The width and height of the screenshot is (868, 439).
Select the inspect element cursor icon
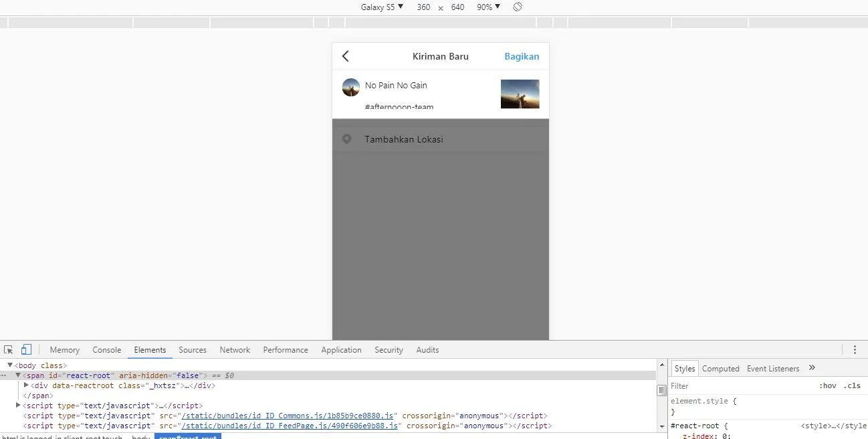pyautogui.click(x=8, y=349)
